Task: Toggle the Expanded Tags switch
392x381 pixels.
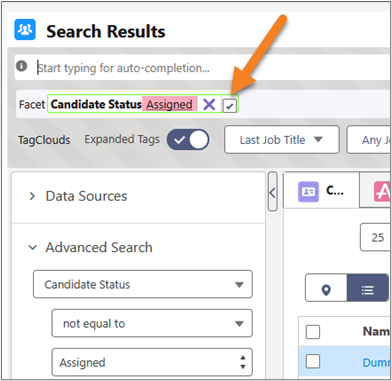Action: click(188, 140)
